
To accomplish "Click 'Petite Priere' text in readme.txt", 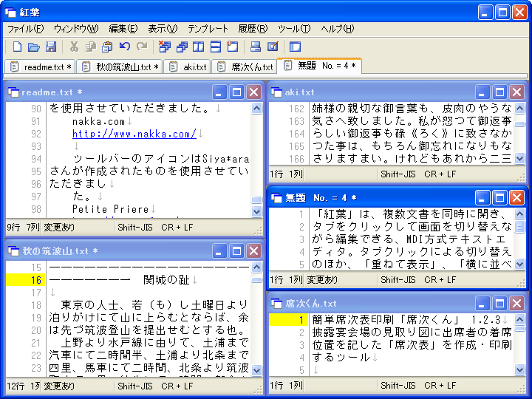I will [x=111, y=209].
